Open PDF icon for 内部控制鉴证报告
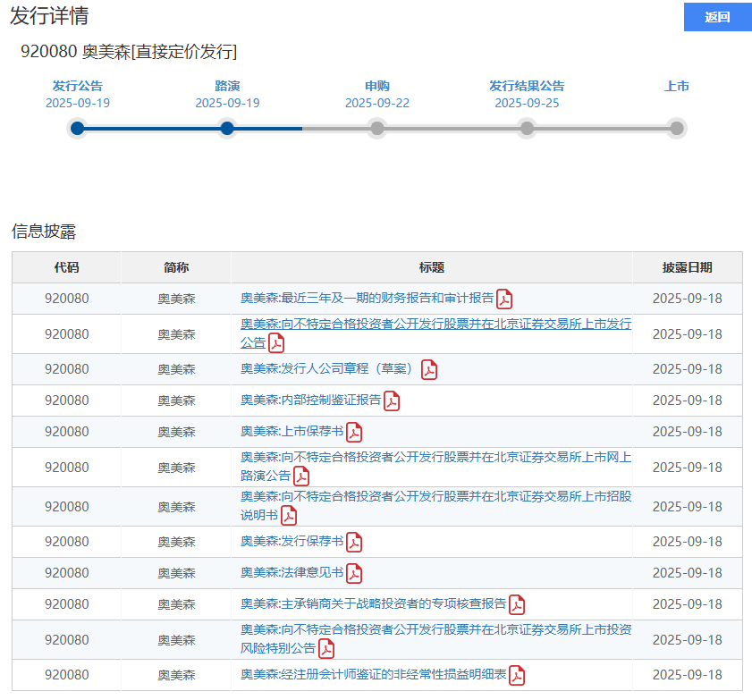Screen dimensions: 752x700 (x=392, y=401)
